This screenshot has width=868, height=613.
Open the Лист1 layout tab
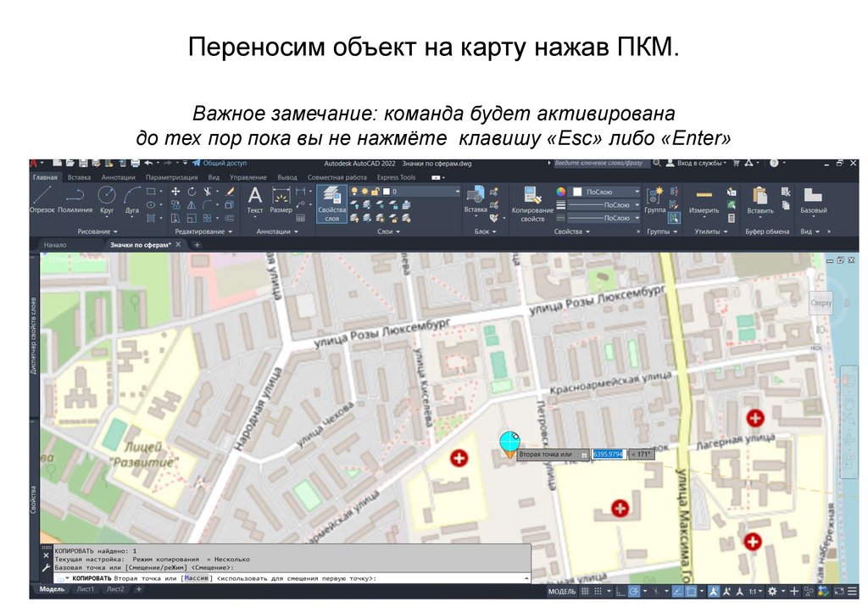click(86, 588)
